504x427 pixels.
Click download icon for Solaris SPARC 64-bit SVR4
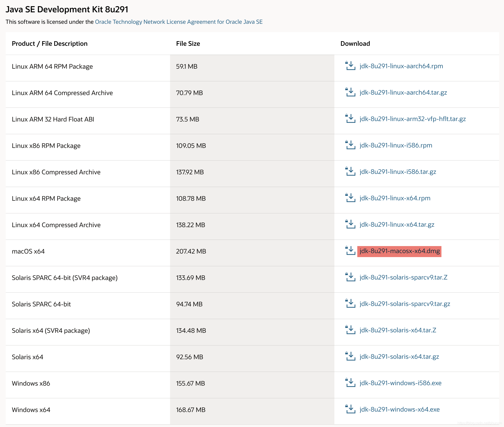[x=350, y=277]
